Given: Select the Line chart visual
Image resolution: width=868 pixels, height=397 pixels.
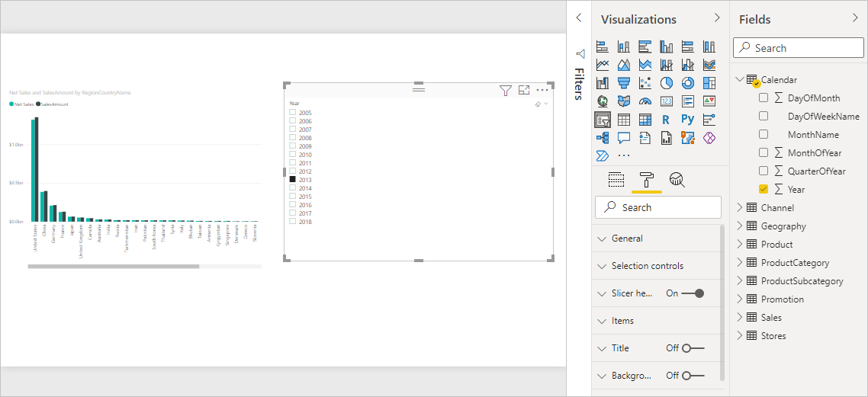Looking at the screenshot, I should tap(603, 65).
